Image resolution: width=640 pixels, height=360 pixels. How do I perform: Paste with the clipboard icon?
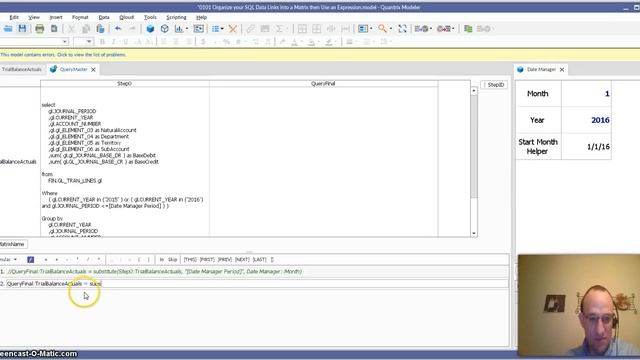point(100,29)
